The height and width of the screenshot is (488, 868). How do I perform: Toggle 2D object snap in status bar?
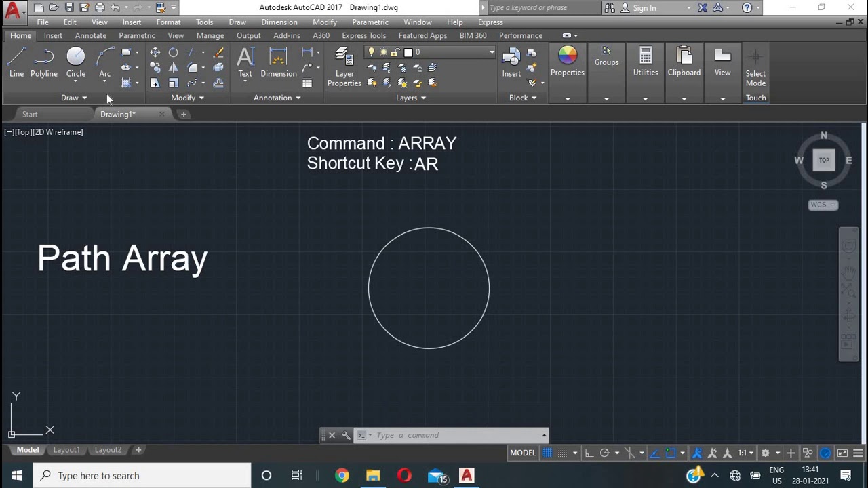(x=670, y=453)
